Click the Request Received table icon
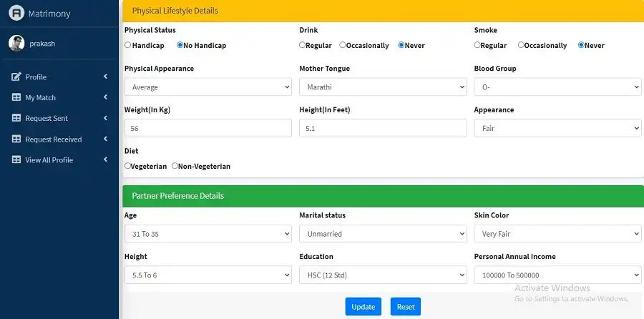 [x=16, y=139]
